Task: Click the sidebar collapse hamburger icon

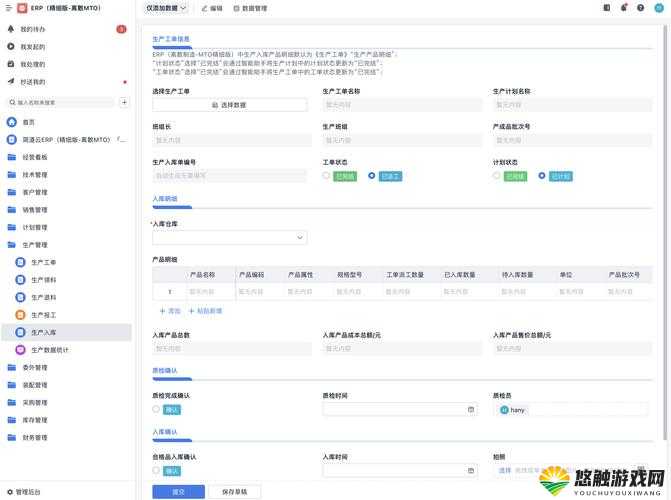Action: [9, 8]
